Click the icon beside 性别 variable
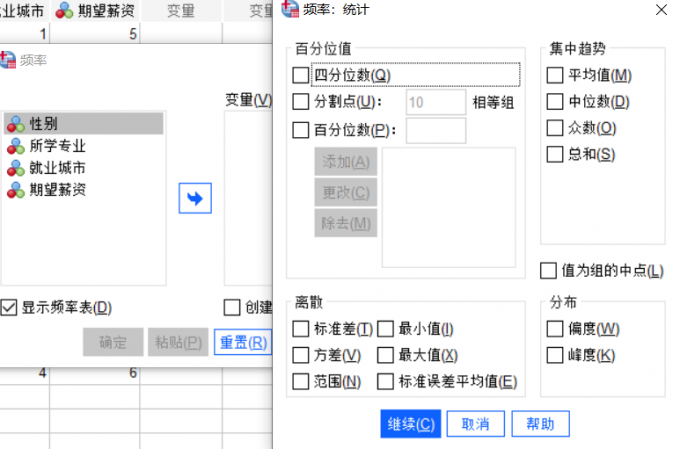Viewport: 680px width, 449px height. pyautogui.click(x=16, y=124)
